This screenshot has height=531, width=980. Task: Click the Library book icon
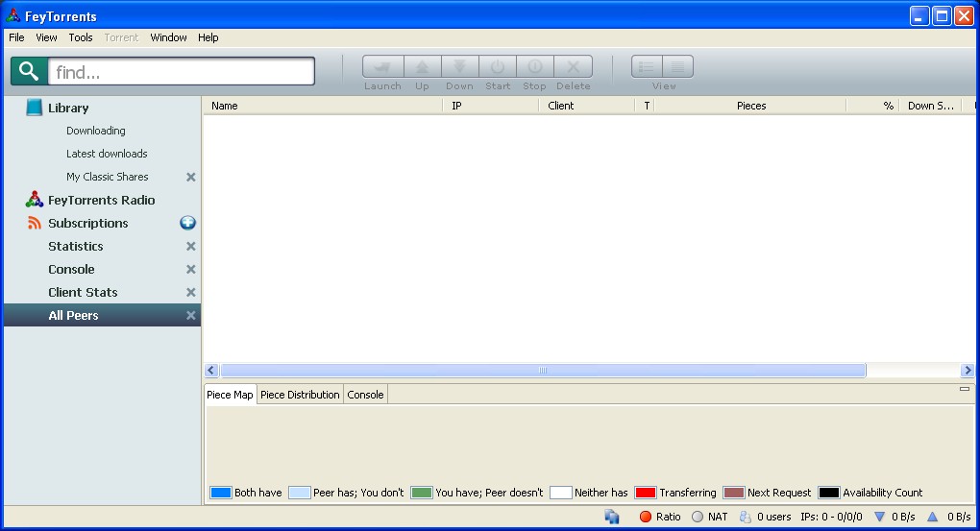[34, 108]
